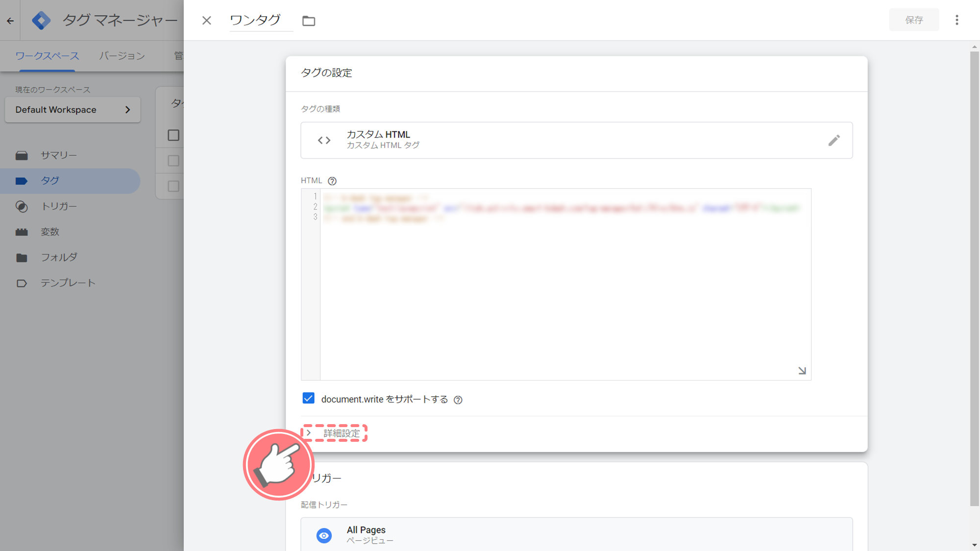Select タグ in the sidebar

point(70,181)
